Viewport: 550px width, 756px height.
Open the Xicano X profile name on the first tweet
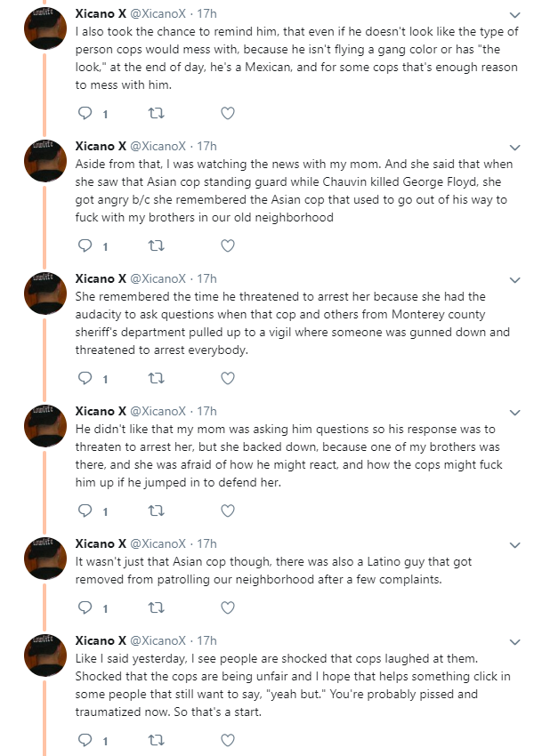click(101, 13)
